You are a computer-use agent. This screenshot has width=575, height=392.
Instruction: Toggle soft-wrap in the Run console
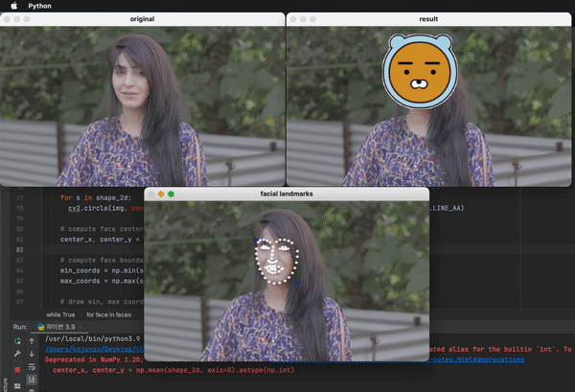[x=32, y=367]
